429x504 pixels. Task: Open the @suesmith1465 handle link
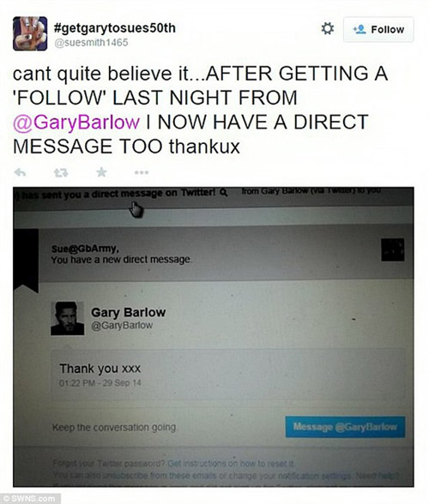pyautogui.click(x=91, y=43)
